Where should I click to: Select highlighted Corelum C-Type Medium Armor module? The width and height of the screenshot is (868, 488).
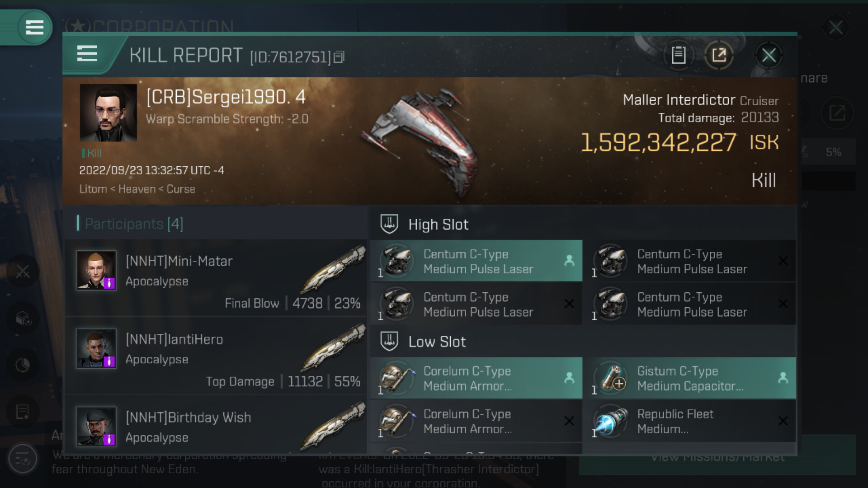(x=476, y=378)
